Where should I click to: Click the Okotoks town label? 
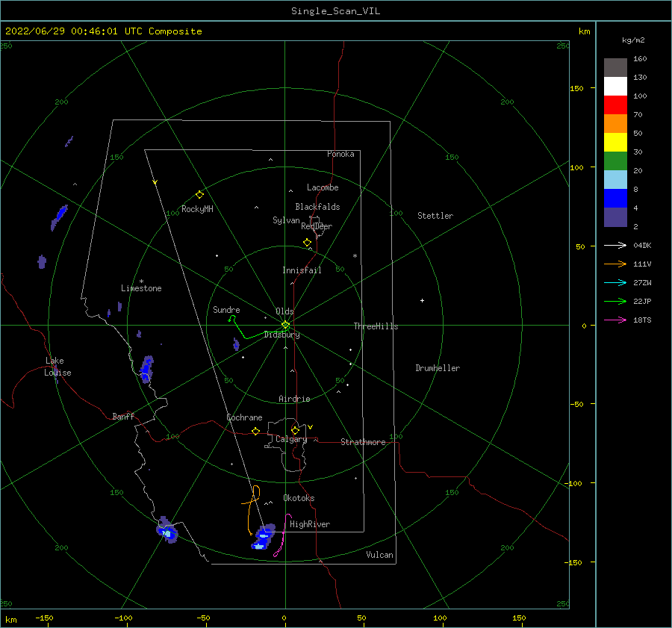(299, 498)
